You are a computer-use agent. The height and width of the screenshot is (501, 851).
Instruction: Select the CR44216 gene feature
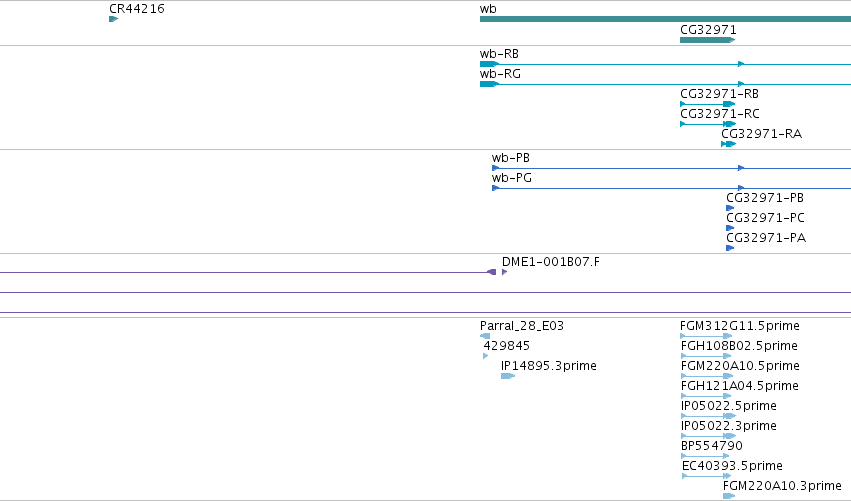[x=113, y=19]
